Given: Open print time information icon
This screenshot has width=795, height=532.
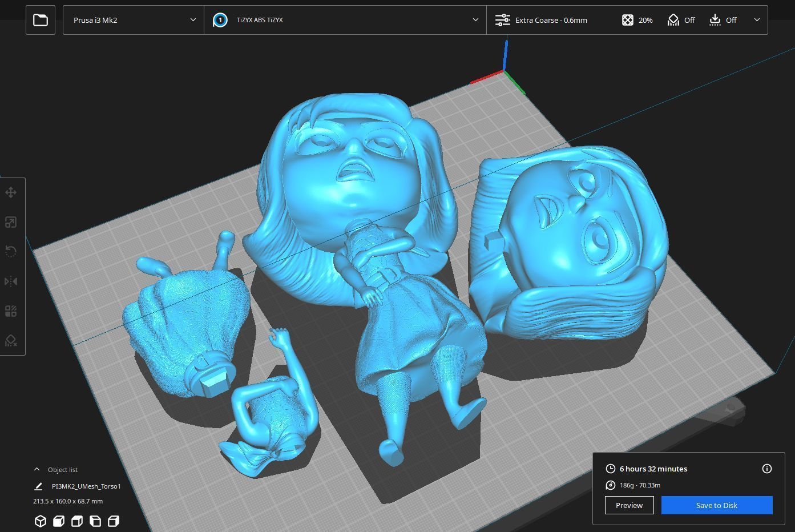Looking at the screenshot, I should (x=767, y=469).
